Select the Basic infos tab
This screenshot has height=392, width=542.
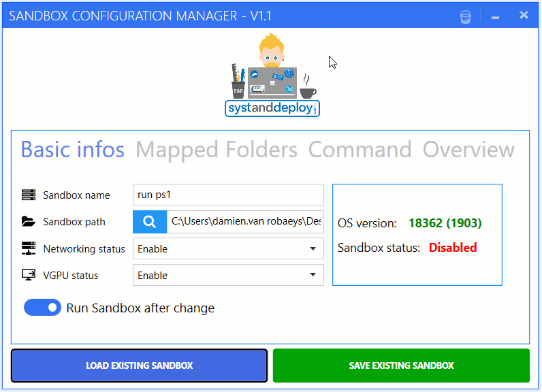pyautogui.click(x=73, y=150)
